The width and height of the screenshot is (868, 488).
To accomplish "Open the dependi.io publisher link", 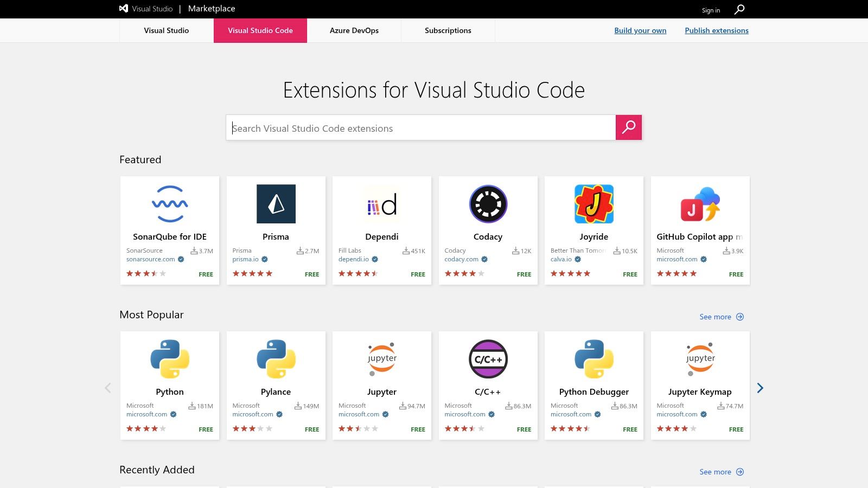I will point(354,259).
